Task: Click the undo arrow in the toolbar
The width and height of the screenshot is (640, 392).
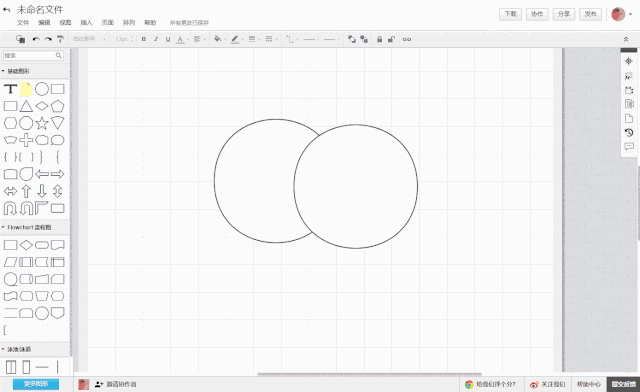Action: (x=36, y=39)
